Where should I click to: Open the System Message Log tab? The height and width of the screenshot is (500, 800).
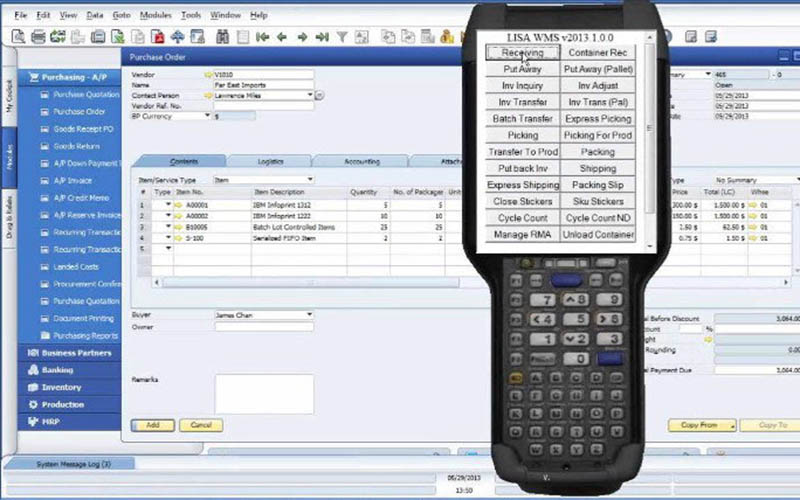(x=71, y=464)
